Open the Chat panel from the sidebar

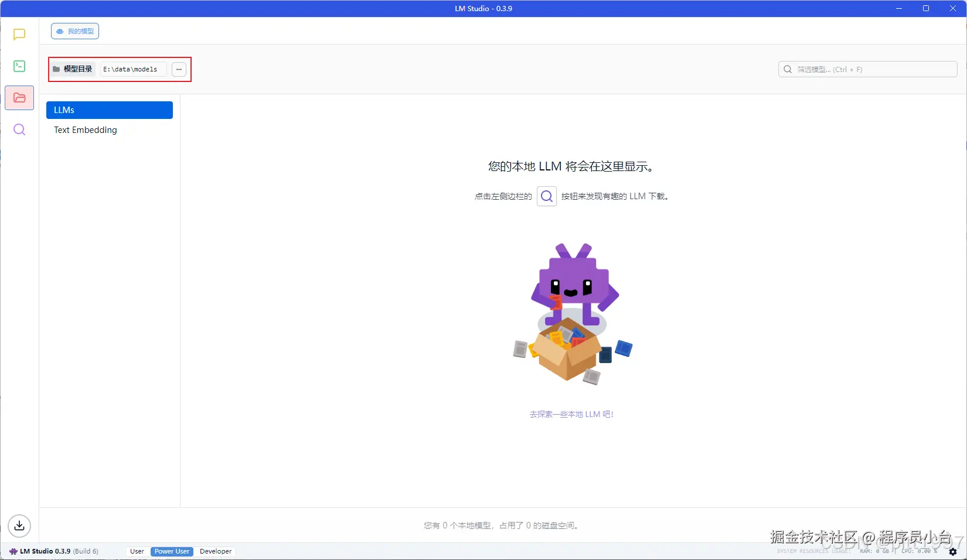pyautogui.click(x=19, y=35)
